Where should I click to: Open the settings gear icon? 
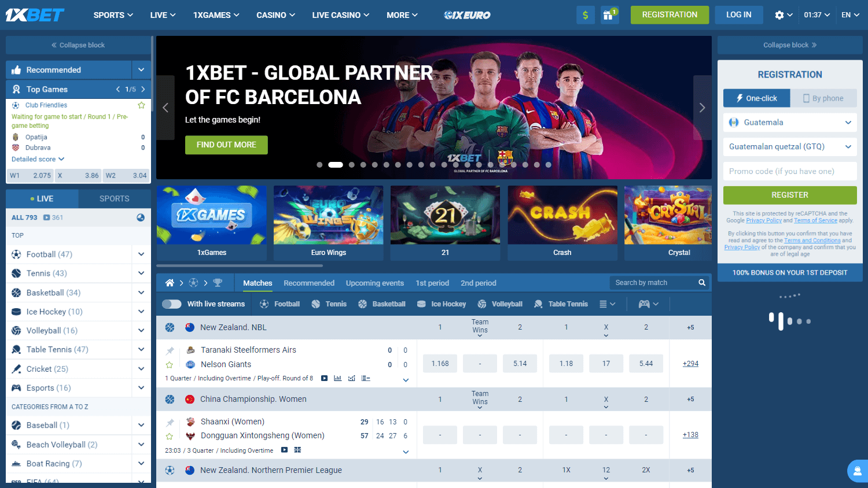[779, 15]
